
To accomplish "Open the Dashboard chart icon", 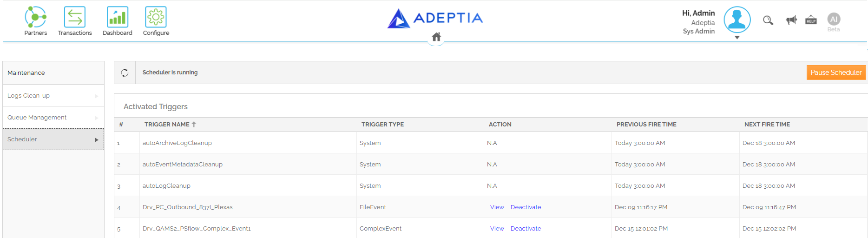I will 118,17.
